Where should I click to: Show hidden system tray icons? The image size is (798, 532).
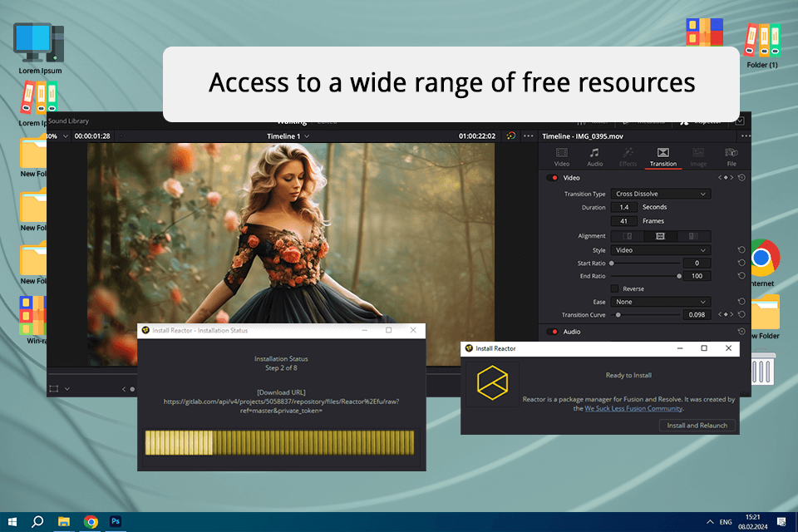[x=710, y=522]
